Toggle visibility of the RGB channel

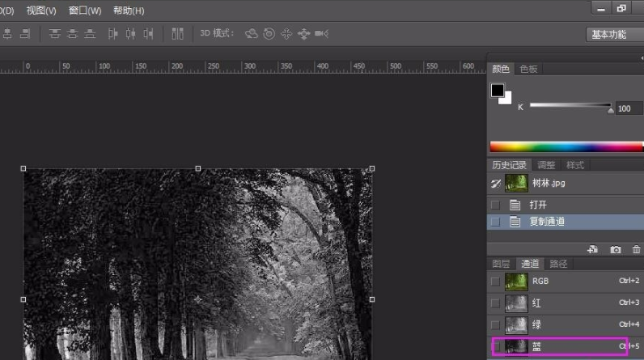(496, 281)
